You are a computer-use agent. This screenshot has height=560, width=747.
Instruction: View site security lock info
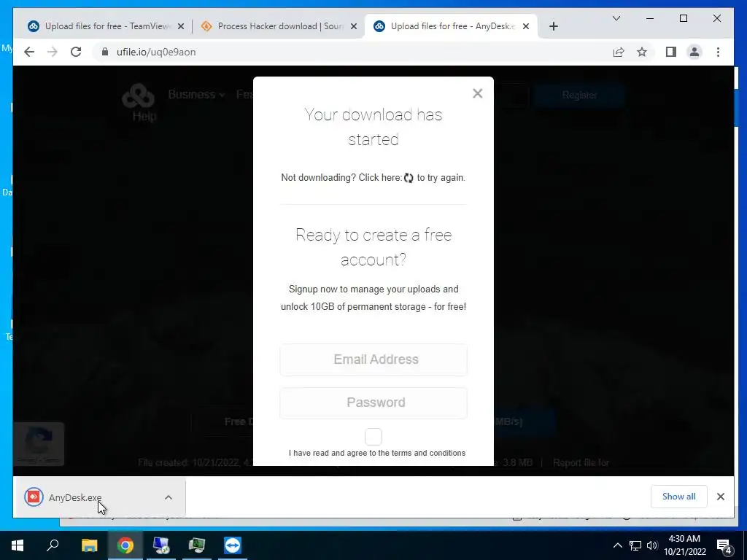click(x=105, y=52)
